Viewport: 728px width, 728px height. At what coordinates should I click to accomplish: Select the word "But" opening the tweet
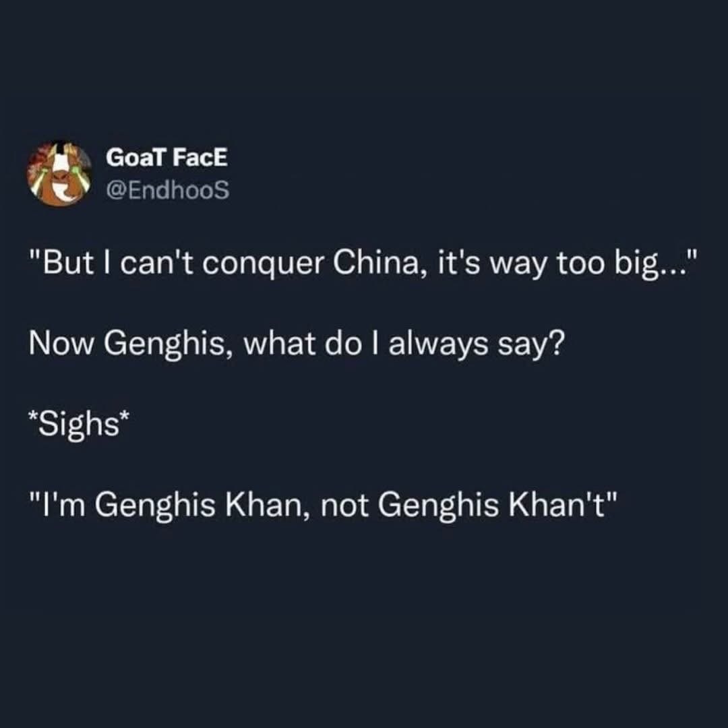pyautogui.click(x=68, y=264)
